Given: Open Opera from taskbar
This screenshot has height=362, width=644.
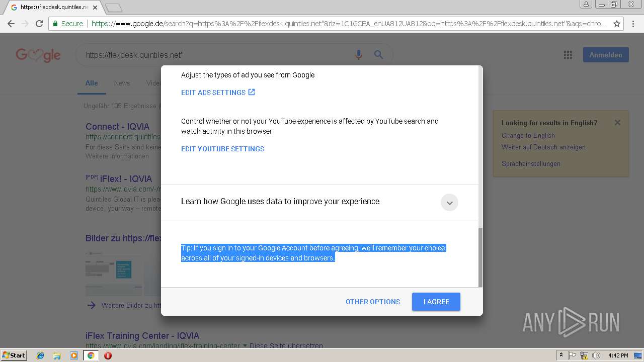Looking at the screenshot, I should (108, 355).
